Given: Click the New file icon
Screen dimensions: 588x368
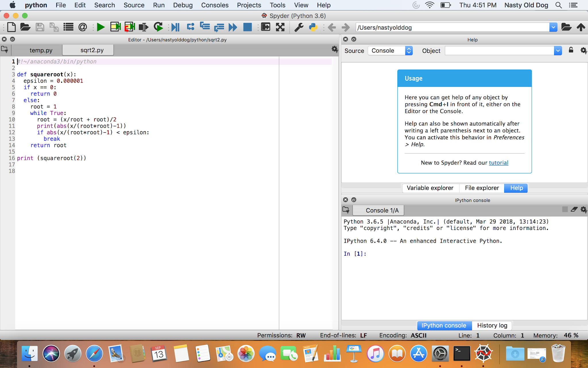Looking at the screenshot, I should click(x=11, y=27).
